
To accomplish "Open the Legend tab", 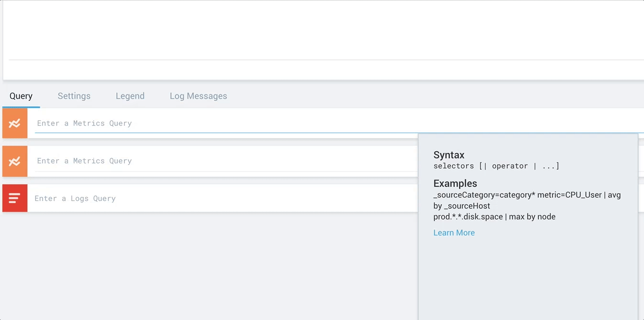I will tap(130, 96).
